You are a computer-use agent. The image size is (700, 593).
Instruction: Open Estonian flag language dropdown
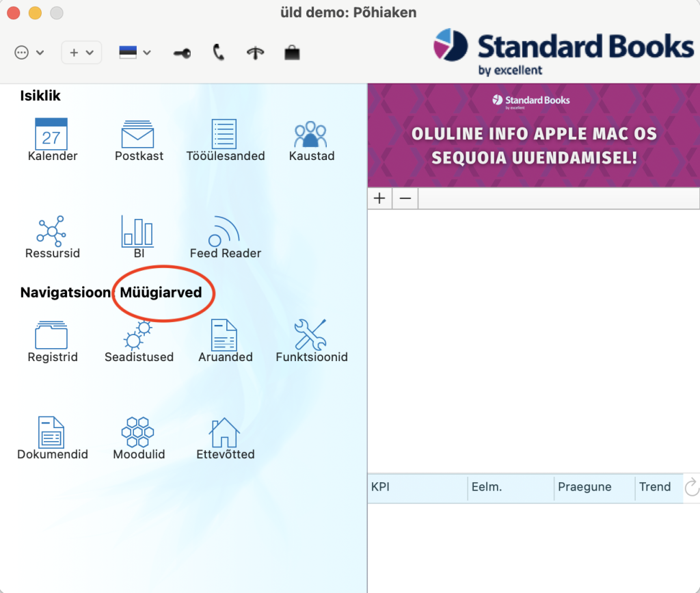pos(135,53)
